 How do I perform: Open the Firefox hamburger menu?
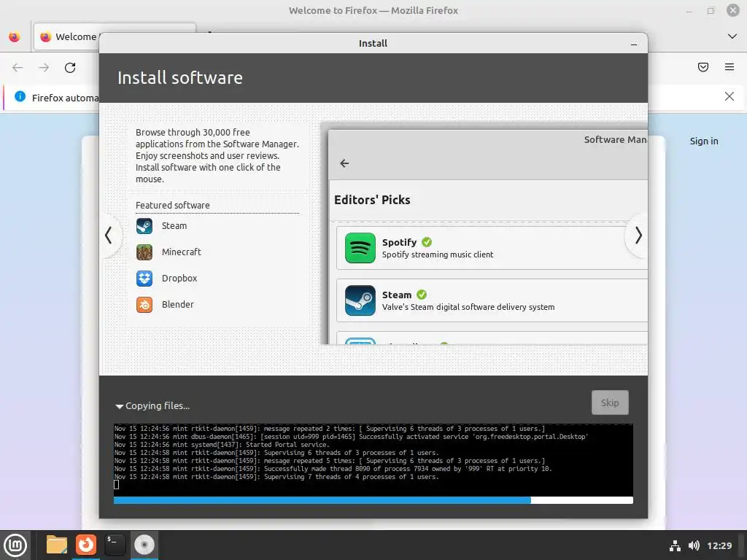[729, 67]
